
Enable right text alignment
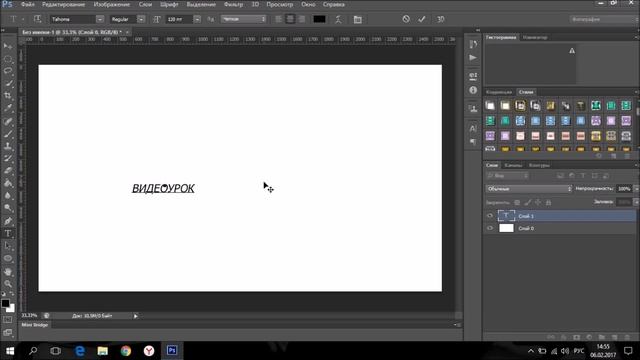tap(302, 19)
